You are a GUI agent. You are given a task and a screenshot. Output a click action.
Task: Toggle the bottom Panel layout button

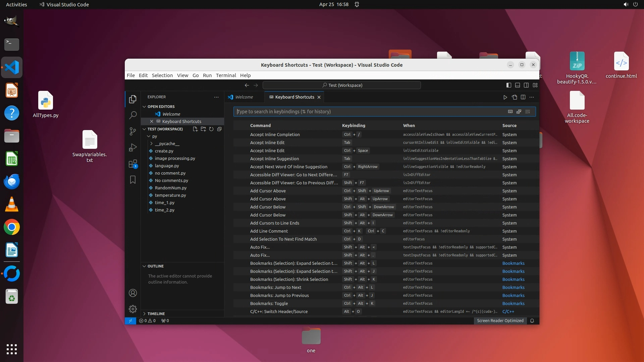pos(518,85)
